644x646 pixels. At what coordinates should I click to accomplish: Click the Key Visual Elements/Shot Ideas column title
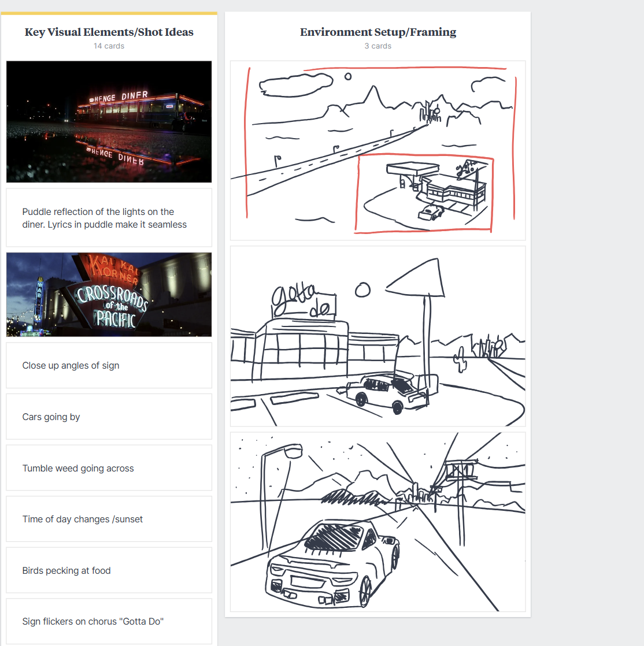[x=109, y=32]
